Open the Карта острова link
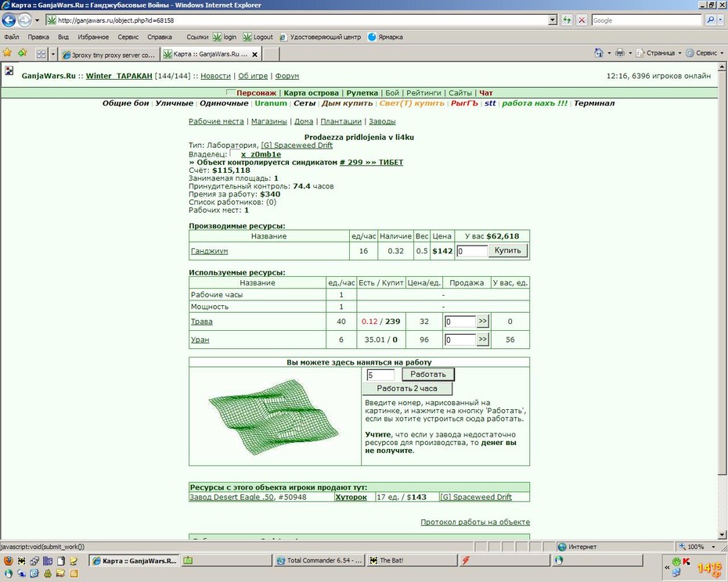This screenshot has width=728, height=582. click(311, 93)
